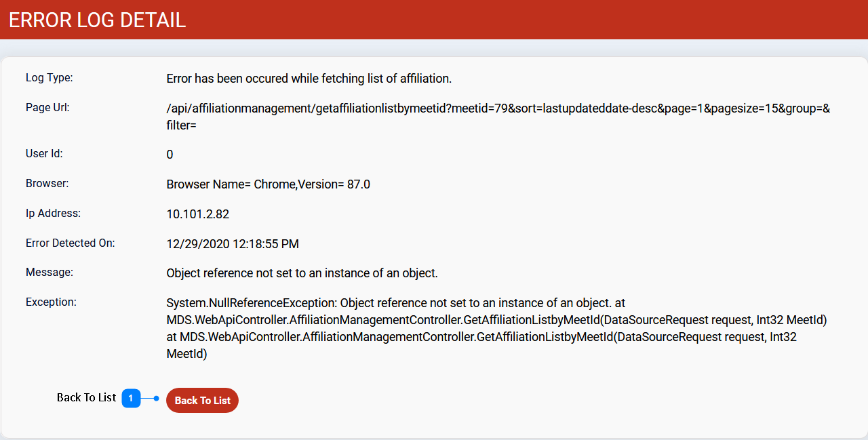868x440 pixels.
Task: Click the Error Log Detail header title
Action: tap(98, 20)
